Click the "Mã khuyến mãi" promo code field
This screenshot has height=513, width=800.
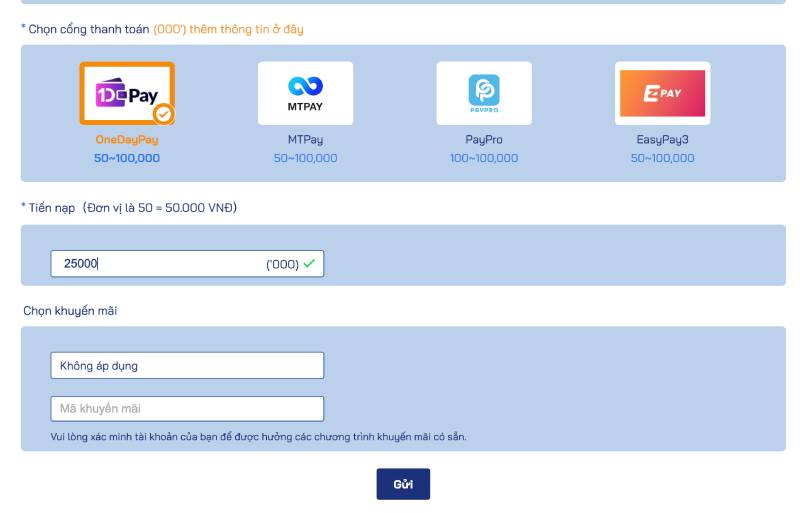[x=187, y=409]
